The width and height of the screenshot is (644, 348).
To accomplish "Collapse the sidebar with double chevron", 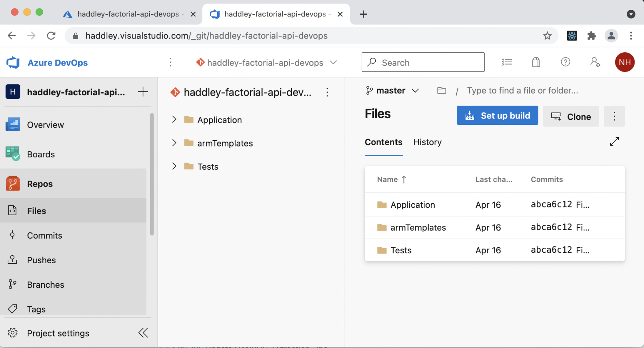I will 143,333.
